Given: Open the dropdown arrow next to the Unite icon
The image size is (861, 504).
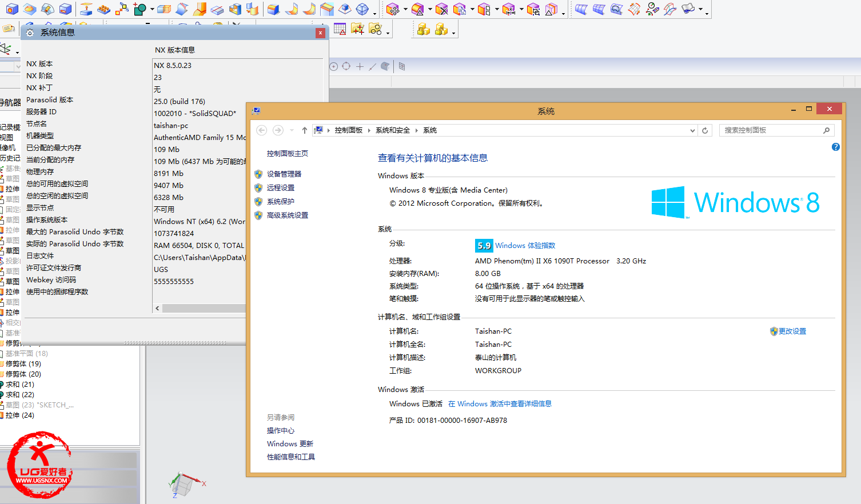Looking at the screenshot, I should (x=152, y=9).
